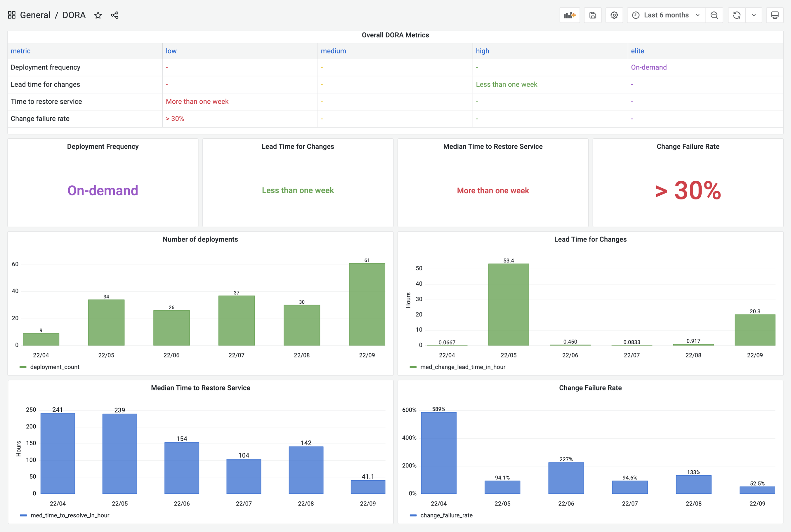
Task: Open the Number of deployments panel menu
Action: click(x=200, y=239)
